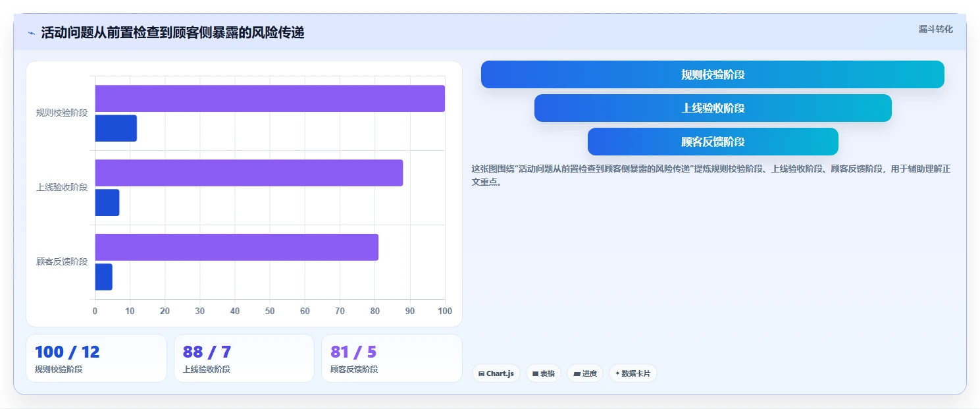Image resolution: width=980 pixels, height=409 pixels.
Task: Select the 顾客反馈阶段 funnel bar
Action: point(713,142)
